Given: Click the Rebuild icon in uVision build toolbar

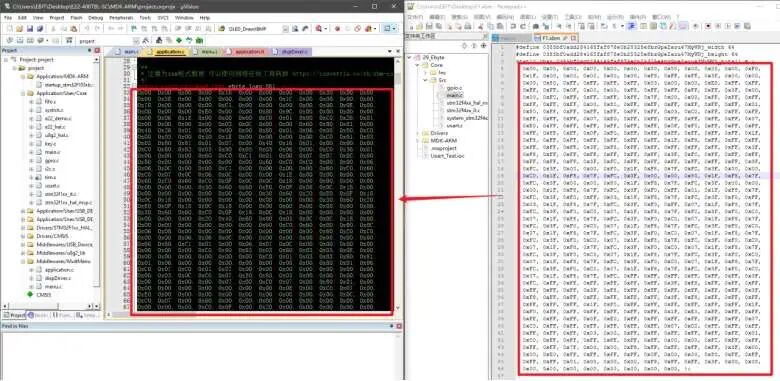Looking at the screenshot, I should (x=30, y=40).
